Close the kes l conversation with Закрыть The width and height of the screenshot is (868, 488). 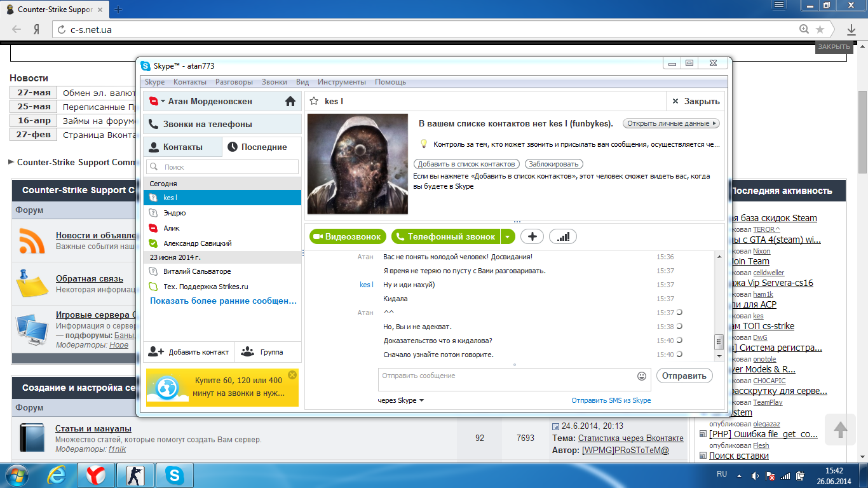point(695,101)
